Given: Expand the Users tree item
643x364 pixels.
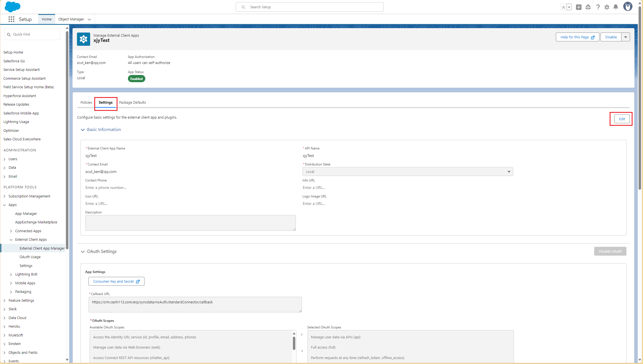Looking at the screenshot, I should click(4, 159).
